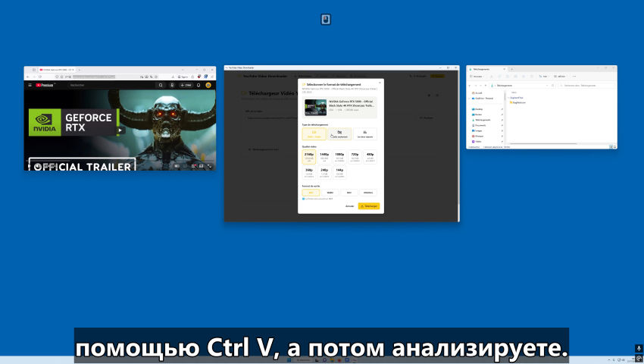
Task: Open the Afficher view dropdown in Explorer
Action: (x=560, y=77)
